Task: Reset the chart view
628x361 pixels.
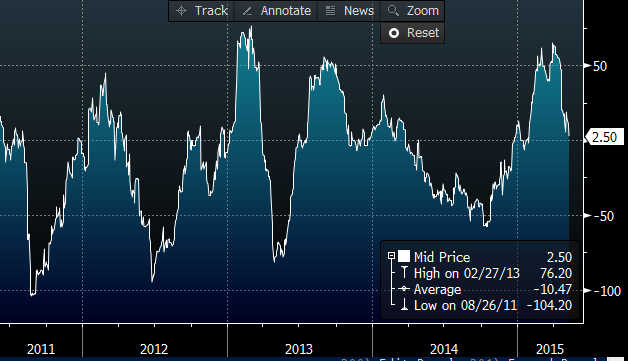Action: (413, 33)
